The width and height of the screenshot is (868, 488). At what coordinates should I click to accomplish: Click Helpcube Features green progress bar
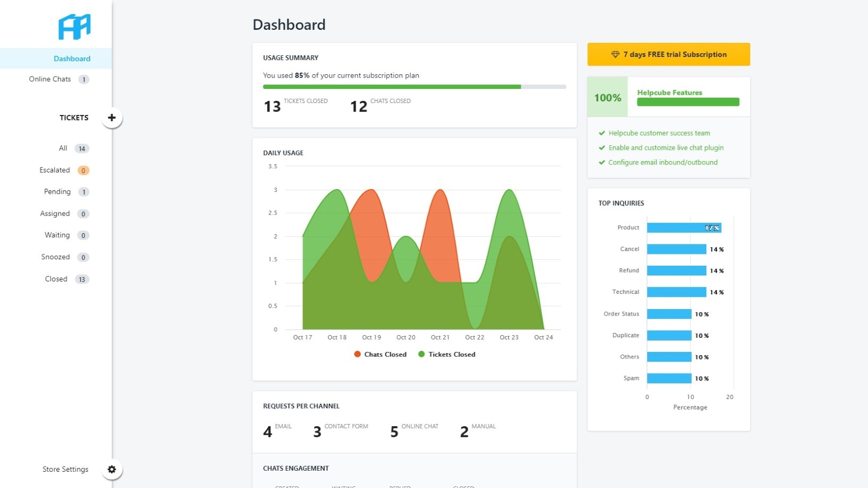688,102
